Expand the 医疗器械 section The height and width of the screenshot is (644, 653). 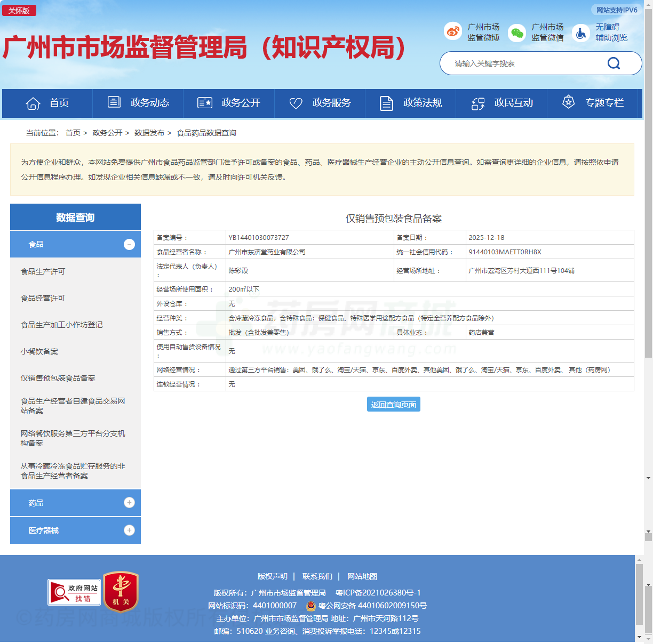click(x=129, y=529)
